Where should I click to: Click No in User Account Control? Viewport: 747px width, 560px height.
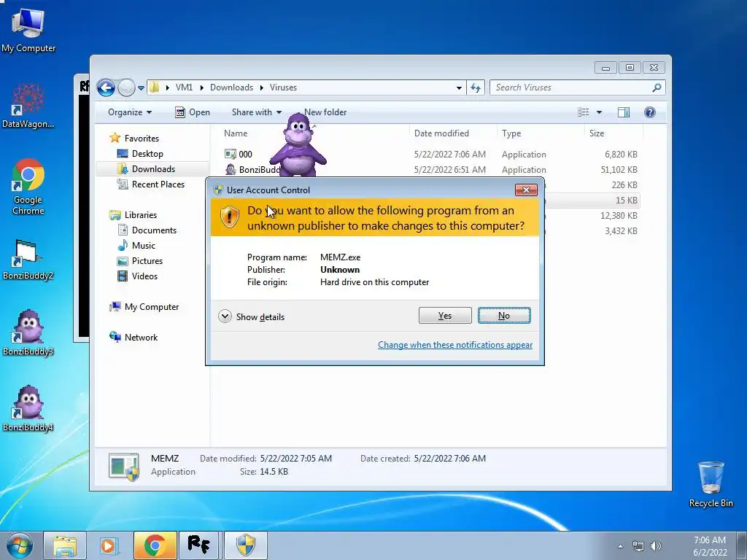coord(504,316)
